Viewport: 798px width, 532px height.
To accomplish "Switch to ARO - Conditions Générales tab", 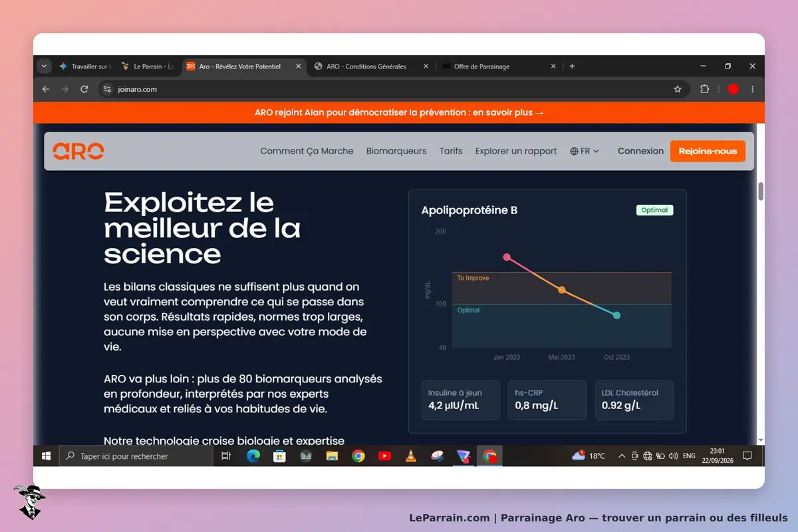I will click(366, 66).
